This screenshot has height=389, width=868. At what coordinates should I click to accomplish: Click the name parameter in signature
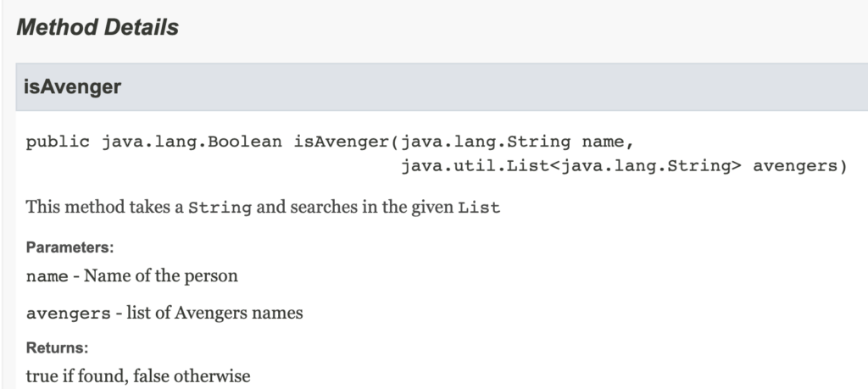pyautogui.click(x=603, y=142)
